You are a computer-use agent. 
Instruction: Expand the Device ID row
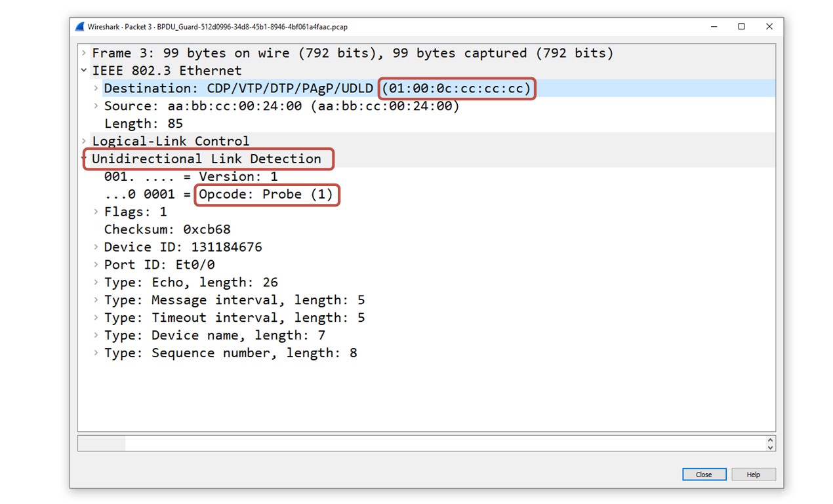tap(96, 247)
